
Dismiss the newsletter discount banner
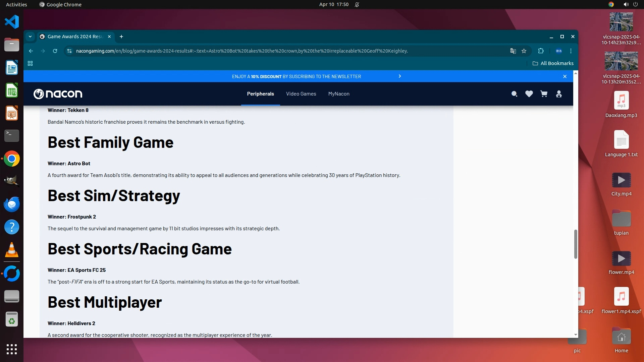pyautogui.click(x=565, y=76)
